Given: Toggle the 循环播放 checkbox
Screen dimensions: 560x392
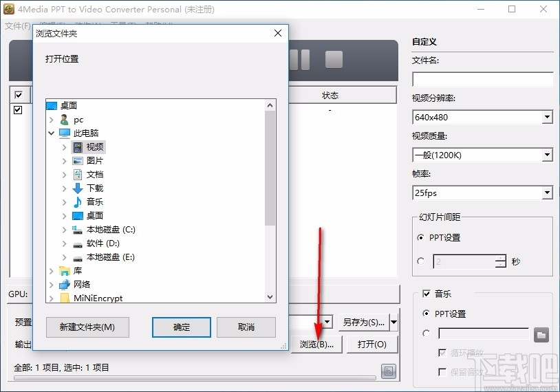Looking at the screenshot, I should (x=442, y=353).
